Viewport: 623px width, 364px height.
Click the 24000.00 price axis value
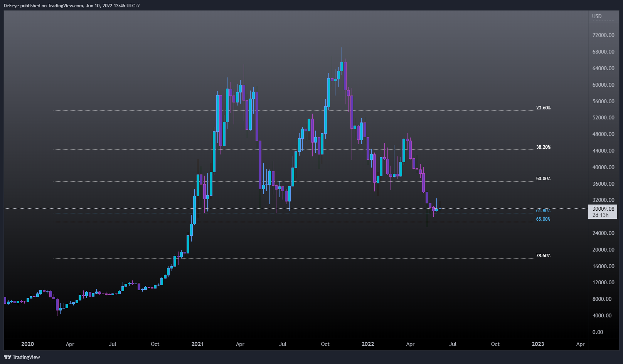click(x=603, y=233)
